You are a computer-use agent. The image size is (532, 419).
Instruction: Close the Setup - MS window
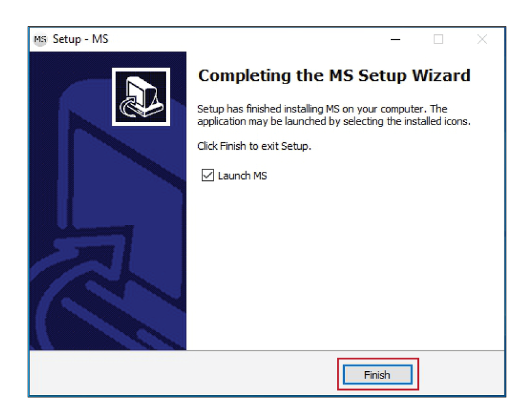tap(482, 39)
